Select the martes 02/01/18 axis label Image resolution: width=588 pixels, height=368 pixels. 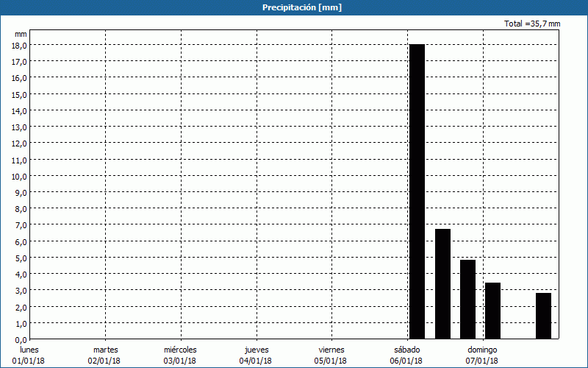tap(104, 355)
